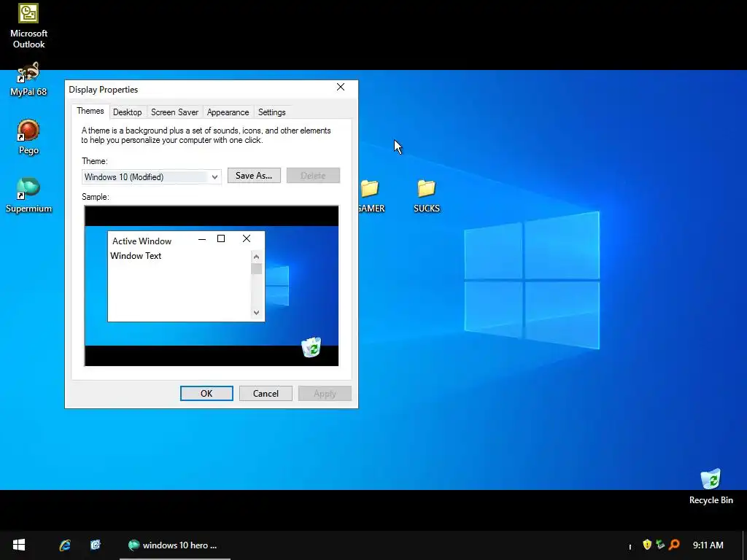This screenshot has width=747, height=560.
Task: Click the theme sample preview image
Action: click(x=212, y=286)
